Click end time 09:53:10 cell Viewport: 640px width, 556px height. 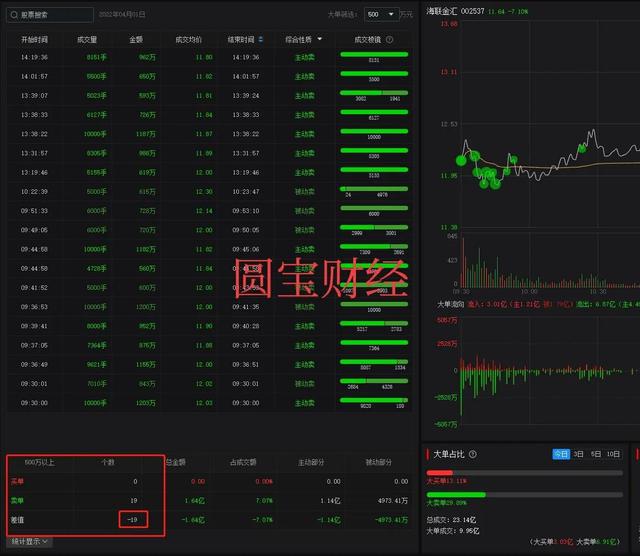[246, 211]
